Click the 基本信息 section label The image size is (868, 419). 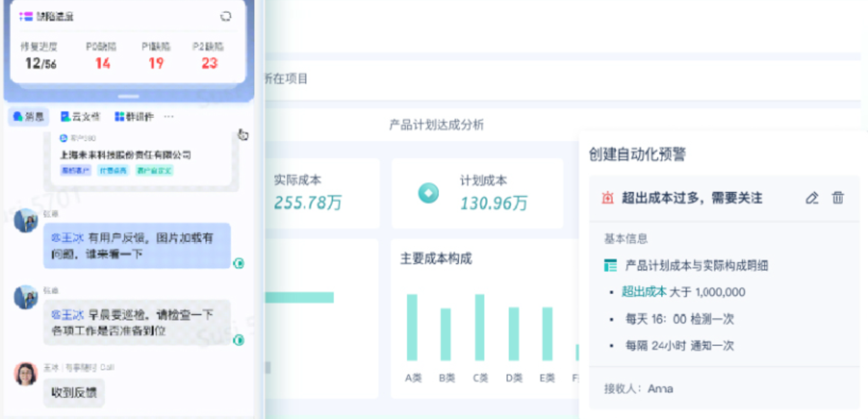click(x=626, y=239)
